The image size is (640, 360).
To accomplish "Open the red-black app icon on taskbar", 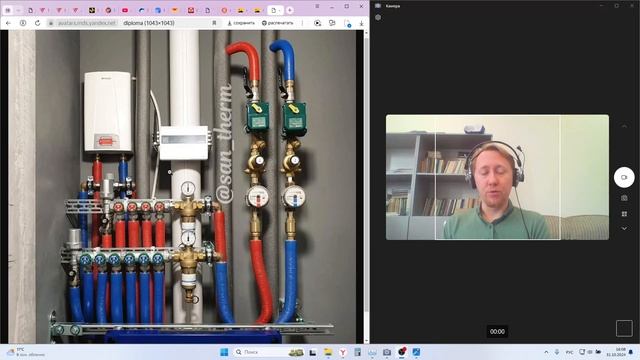I will click(402, 351).
